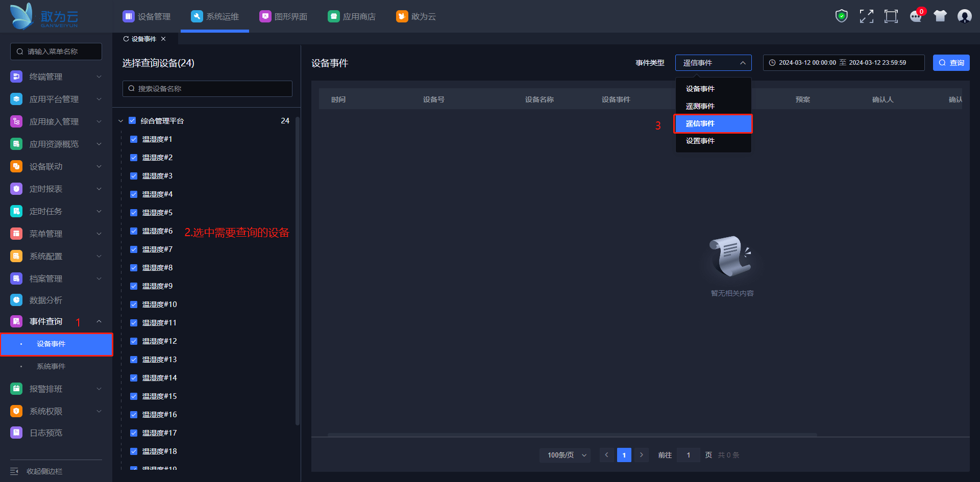Viewport: 980px width, 482px height.
Task: Uncheck the 温湿度#1 checkbox
Action: tap(134, 139)
